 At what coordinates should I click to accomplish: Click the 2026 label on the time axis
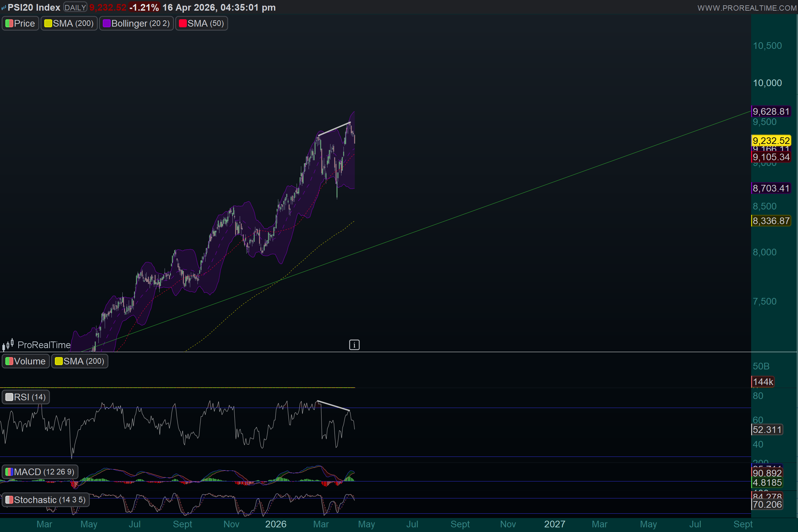click(x=276, y=524)
